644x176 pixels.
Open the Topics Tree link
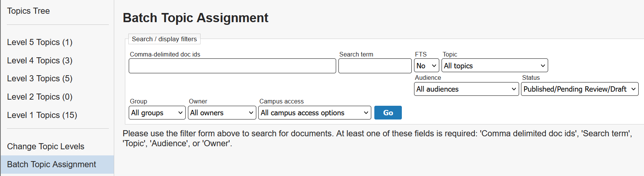(28, 11)
